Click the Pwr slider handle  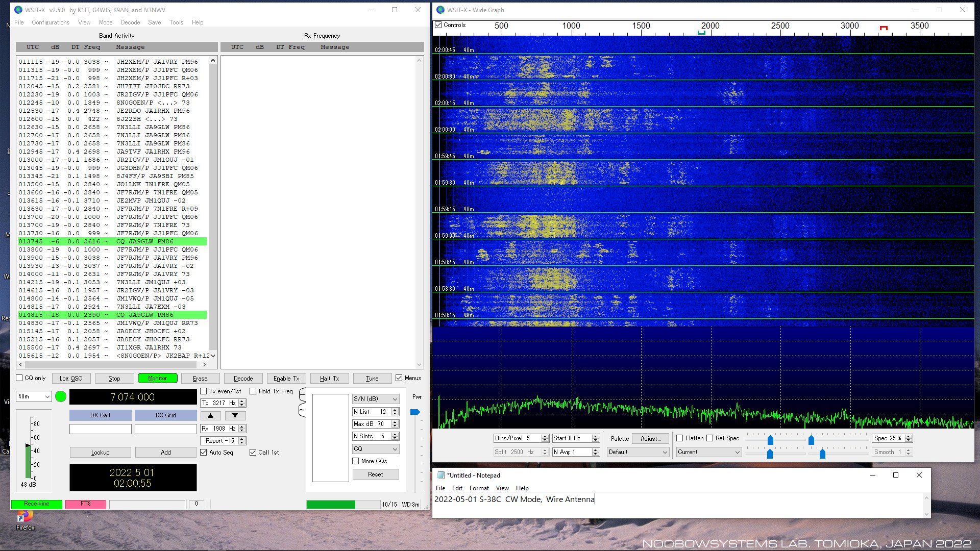click(x=415, y=412)
